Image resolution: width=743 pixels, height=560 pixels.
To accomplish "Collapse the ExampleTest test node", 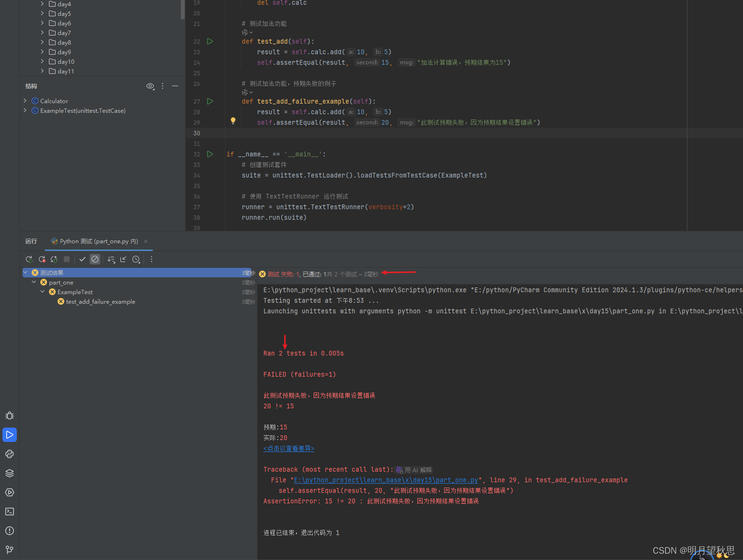I will [43, 292].
